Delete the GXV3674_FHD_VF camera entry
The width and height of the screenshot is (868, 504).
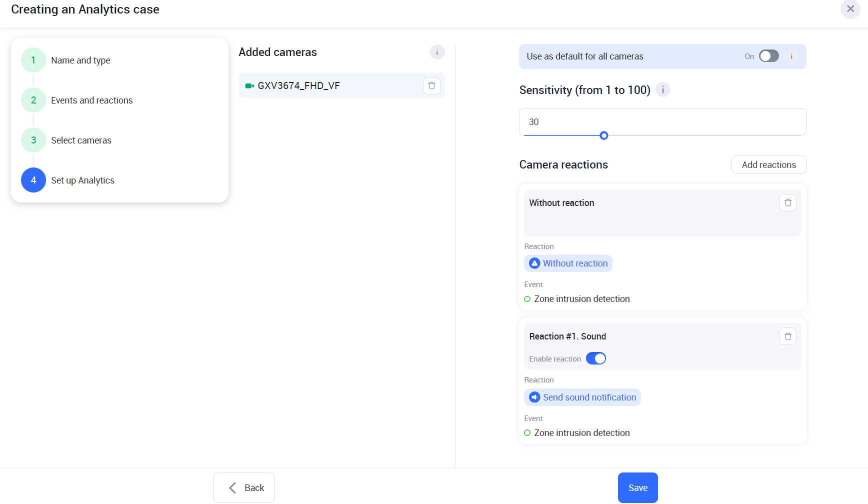pos(431,85)
